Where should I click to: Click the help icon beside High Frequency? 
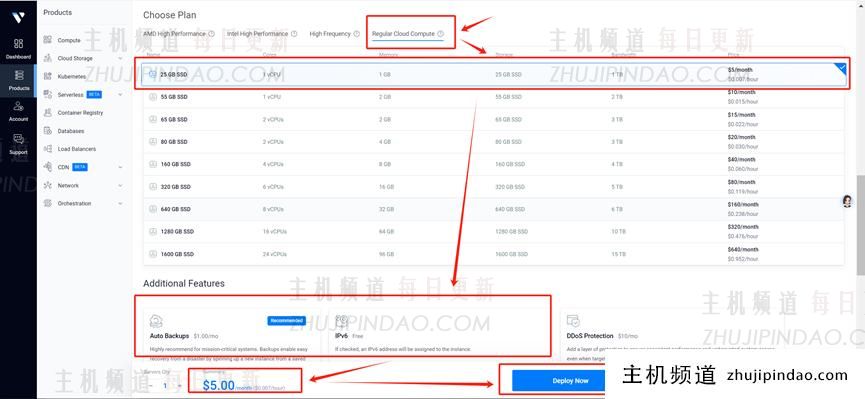(x=356, y=34)
